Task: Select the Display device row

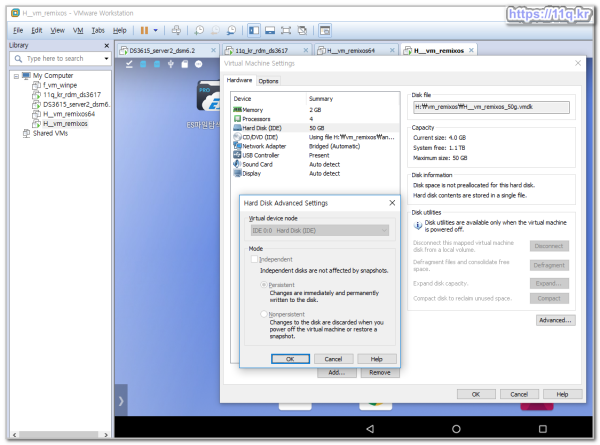Action: click(x=315, y=174)
